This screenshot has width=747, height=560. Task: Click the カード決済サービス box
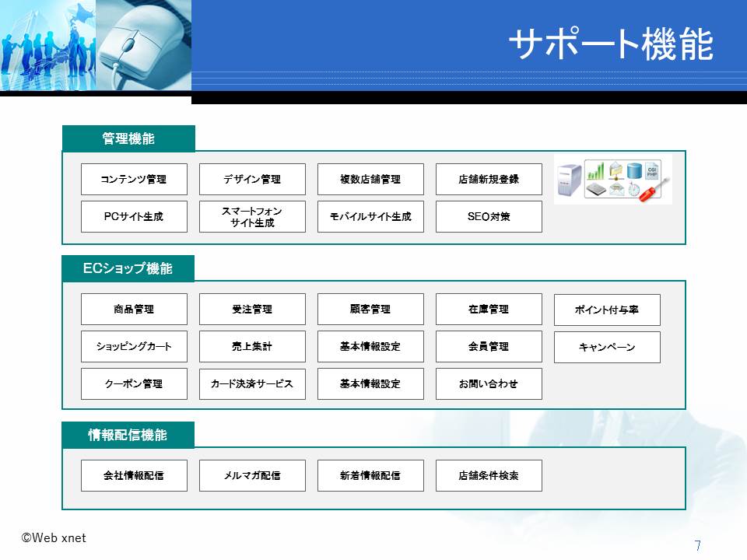(x=252, y=383)
